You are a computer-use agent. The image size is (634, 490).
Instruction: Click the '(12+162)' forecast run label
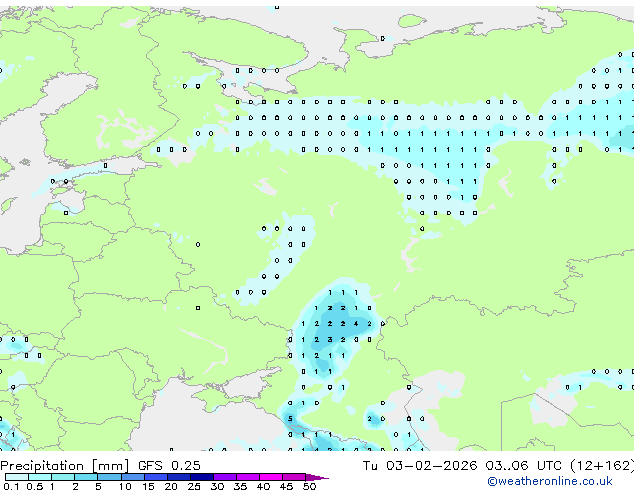602,466
